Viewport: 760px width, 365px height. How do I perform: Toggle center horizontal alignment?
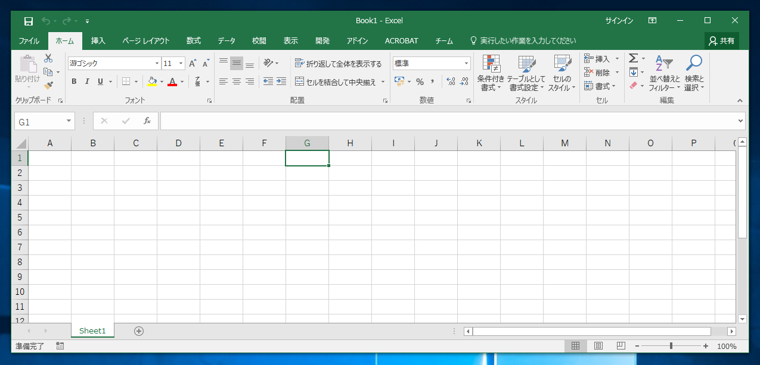tap(237, 81)
